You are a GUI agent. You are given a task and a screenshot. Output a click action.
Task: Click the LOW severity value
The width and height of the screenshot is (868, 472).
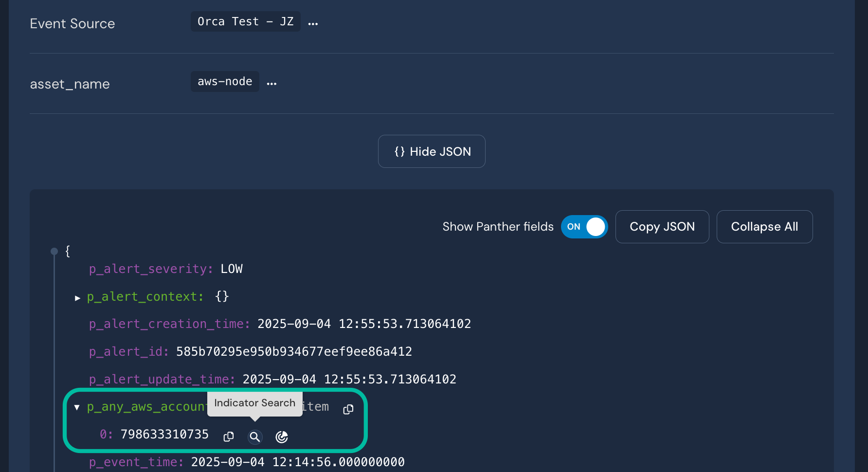[x=232, y=269]
